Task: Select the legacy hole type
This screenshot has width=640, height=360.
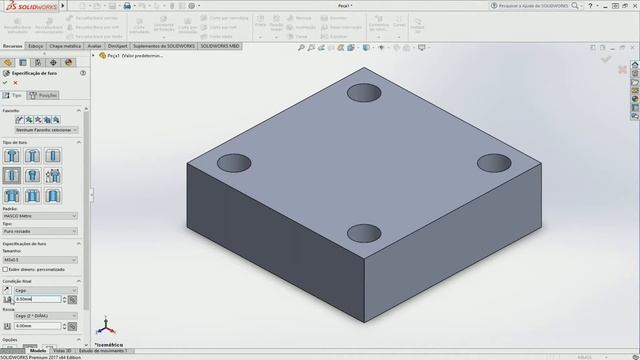Action: point(53,176)
